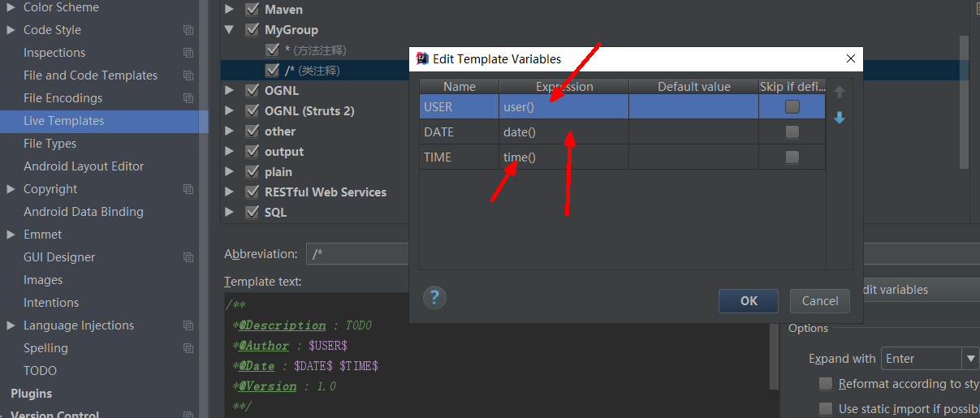Screen dimensions: 980x418
Task: Enable Reformat according to style
Action: tap(826, 384)
